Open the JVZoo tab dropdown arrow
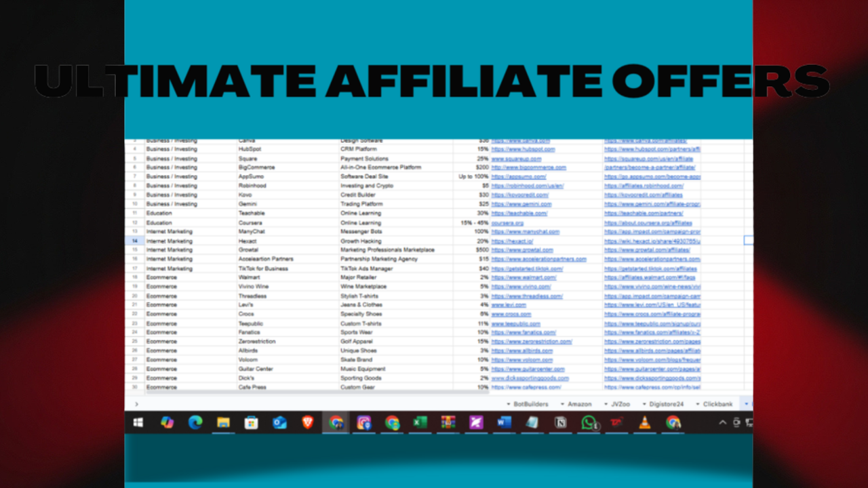 coord(606,405)
